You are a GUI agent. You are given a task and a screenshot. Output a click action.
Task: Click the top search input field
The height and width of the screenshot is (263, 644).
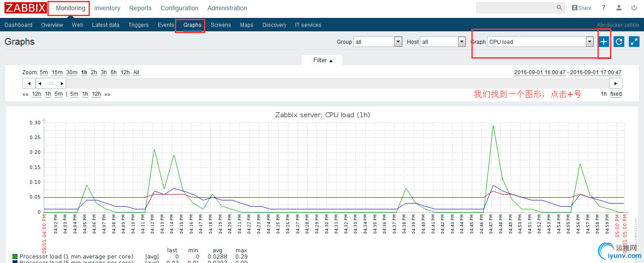point(516,8)
